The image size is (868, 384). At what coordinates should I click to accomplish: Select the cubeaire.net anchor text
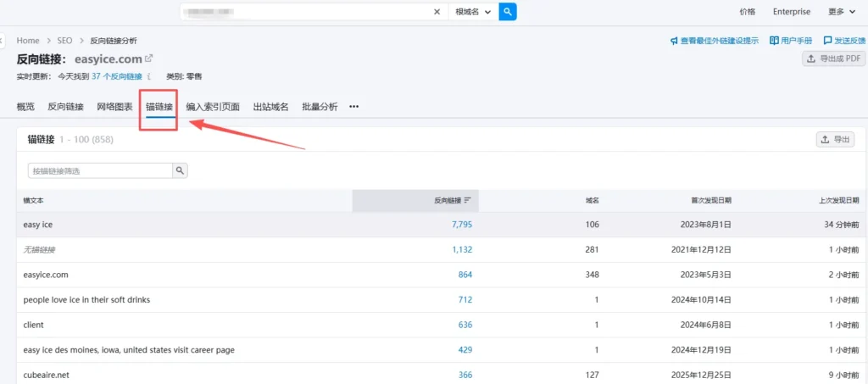[46, 375]
